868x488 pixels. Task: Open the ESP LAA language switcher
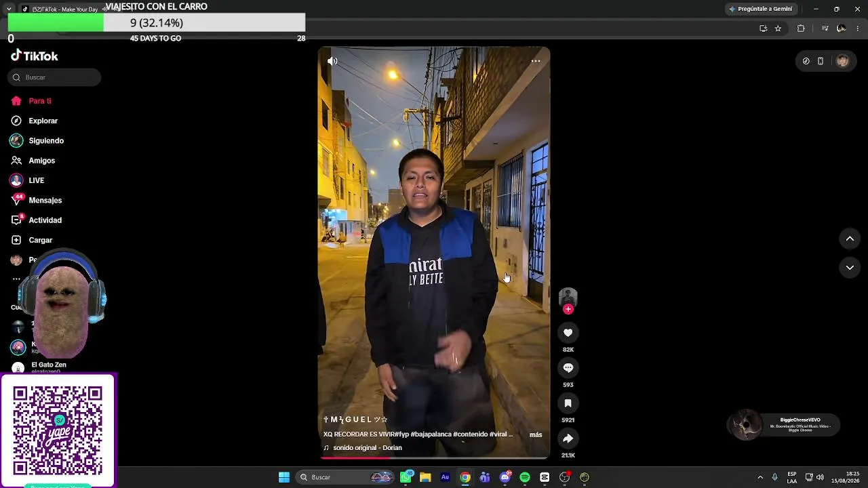(792, 477)
